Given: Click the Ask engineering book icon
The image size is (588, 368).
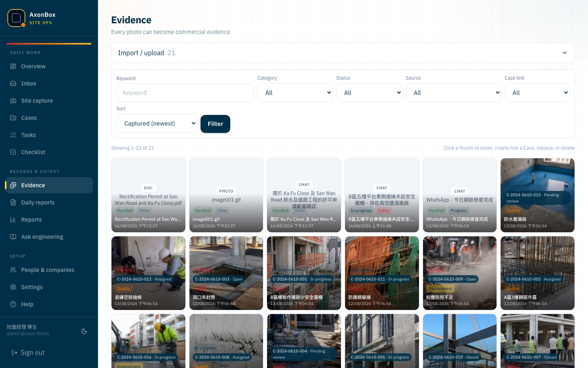Looking at the screenshot, I should coord(13,237).
